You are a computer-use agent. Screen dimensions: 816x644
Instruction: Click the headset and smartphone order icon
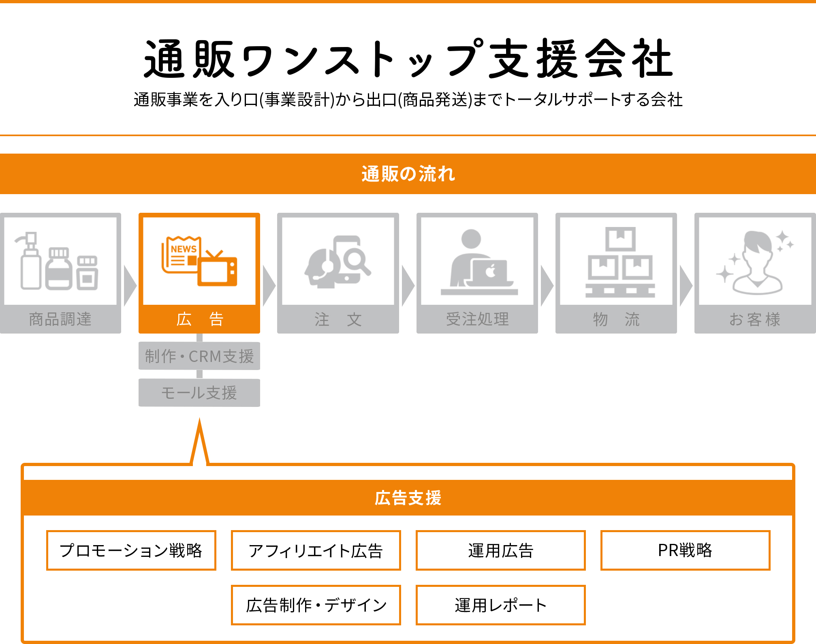[x=338, y=262]
